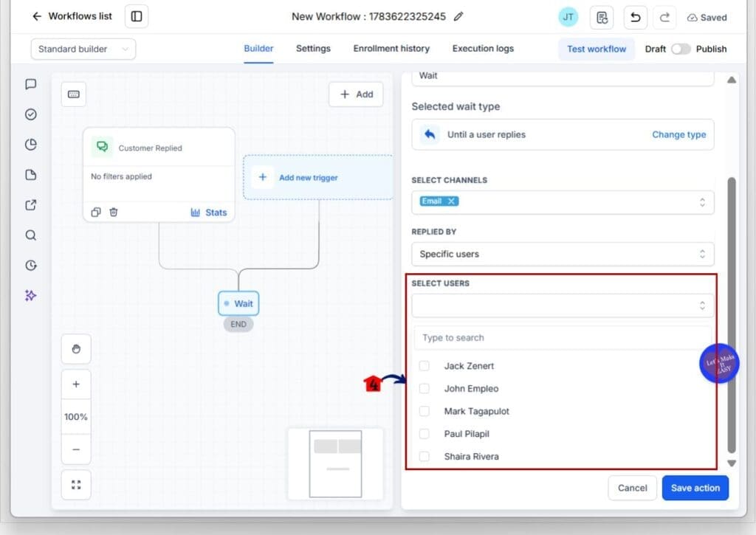
Task: Zoom out the canvas with minus
Action: pyautogui.click(x=76, y=449)
